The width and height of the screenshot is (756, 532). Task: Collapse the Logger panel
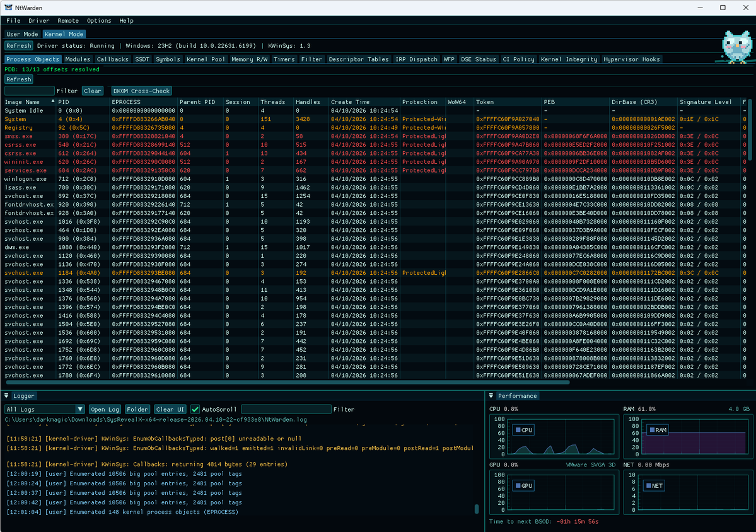click(5, 396)
